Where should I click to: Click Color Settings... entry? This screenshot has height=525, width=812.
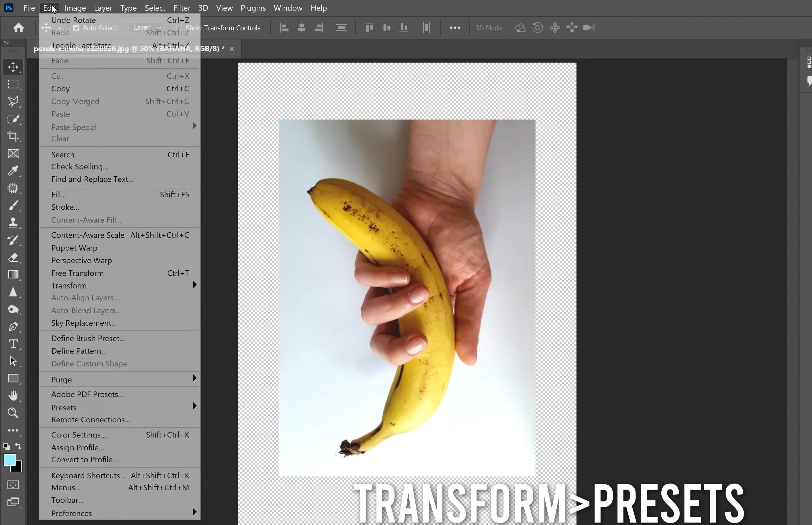[119, 435]
